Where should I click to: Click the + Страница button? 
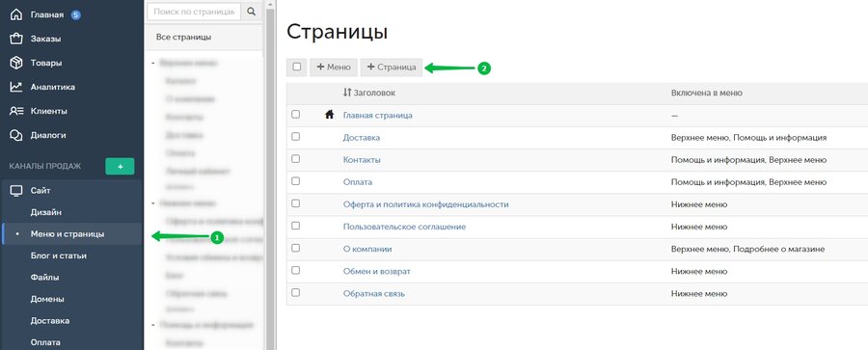tap(392, 67)
